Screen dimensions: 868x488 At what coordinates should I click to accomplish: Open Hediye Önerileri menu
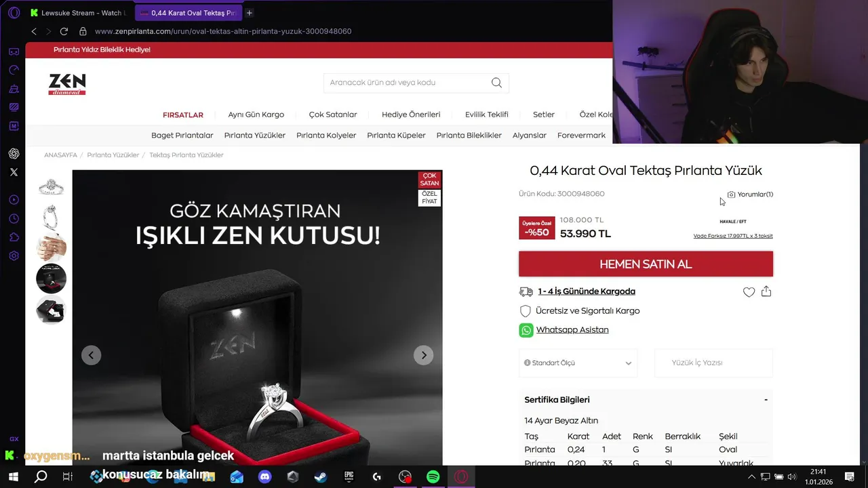point(411,115)
